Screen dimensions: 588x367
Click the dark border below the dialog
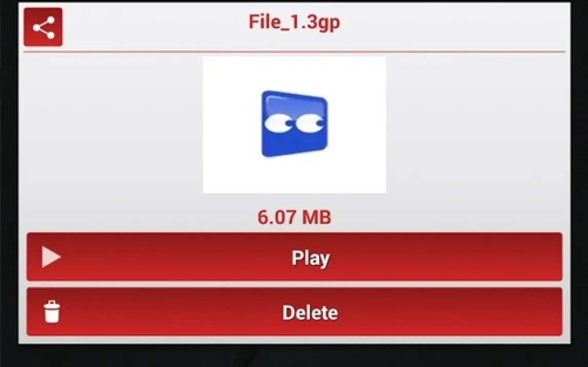click(x=295, y=356)
